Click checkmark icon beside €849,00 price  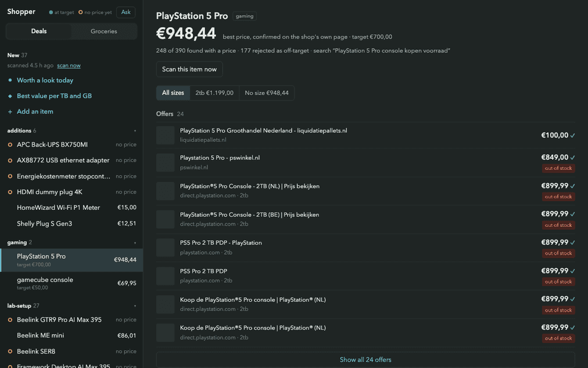tap(573, 158)
